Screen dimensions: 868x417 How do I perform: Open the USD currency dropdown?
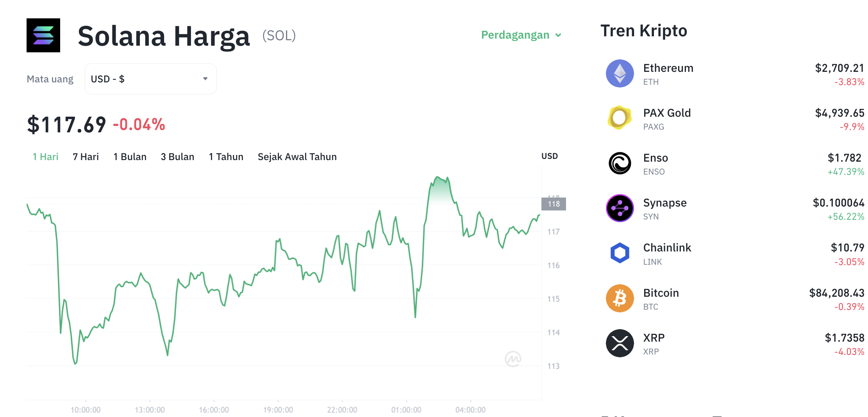tap(150, 78)
